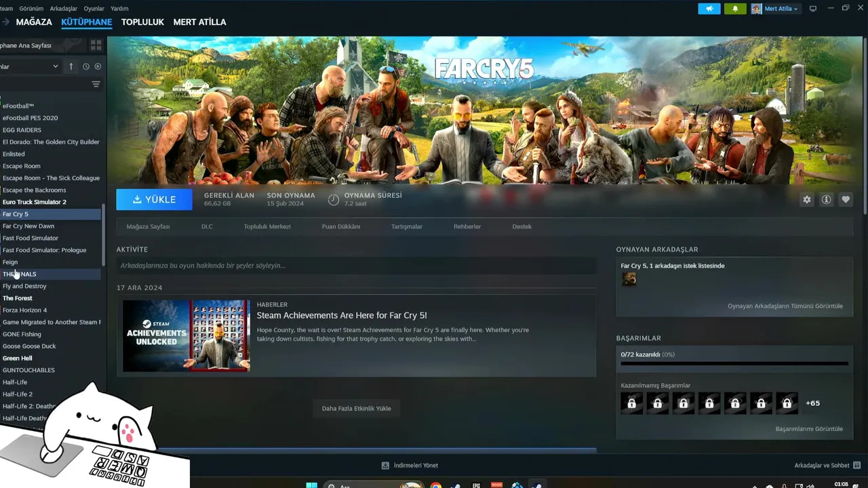Screen dimensions: 868x488
Task: Open İndirmeleri Yönet downloads manager
Action: point(410,466)
